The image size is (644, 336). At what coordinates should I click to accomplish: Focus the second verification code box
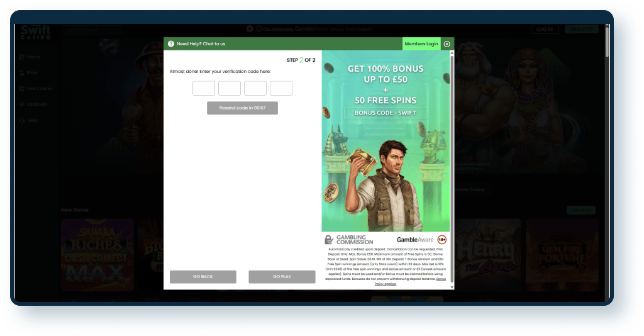click(x=230, y=88)
